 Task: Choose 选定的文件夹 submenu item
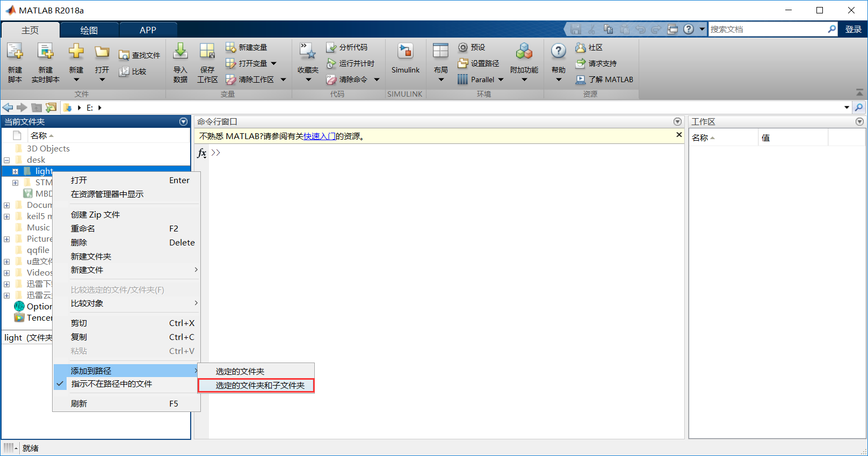256,372
